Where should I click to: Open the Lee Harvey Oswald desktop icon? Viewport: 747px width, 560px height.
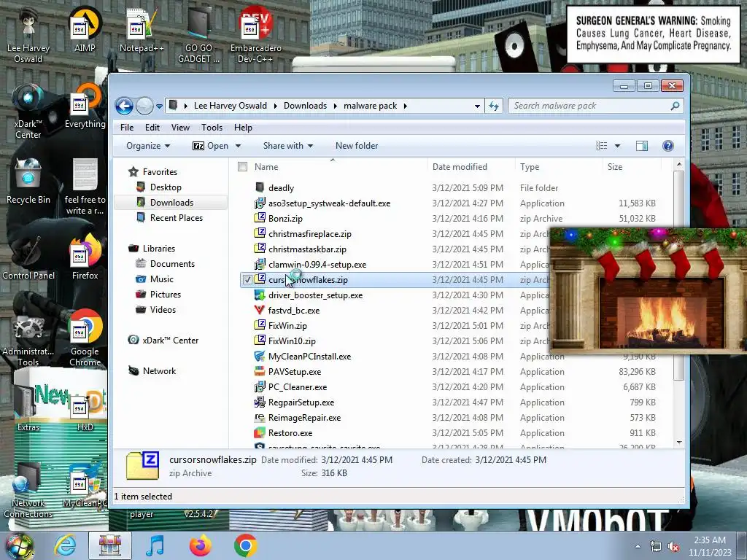click(x=28, y=34)
